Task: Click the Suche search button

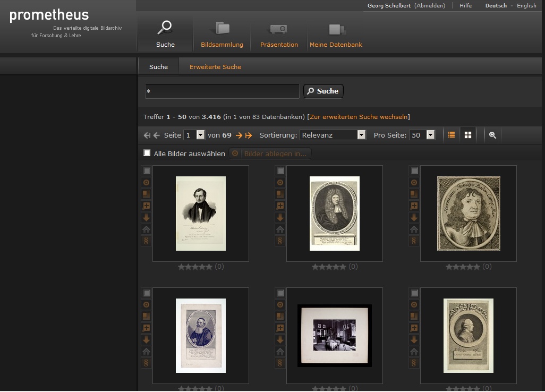Action: [x=323, y=91]
